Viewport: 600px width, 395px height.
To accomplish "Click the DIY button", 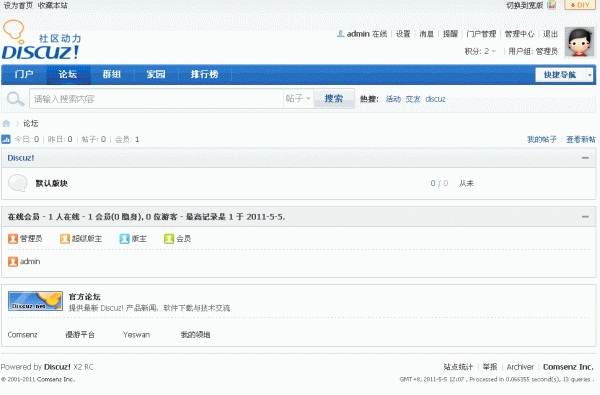I will [580, 5].
